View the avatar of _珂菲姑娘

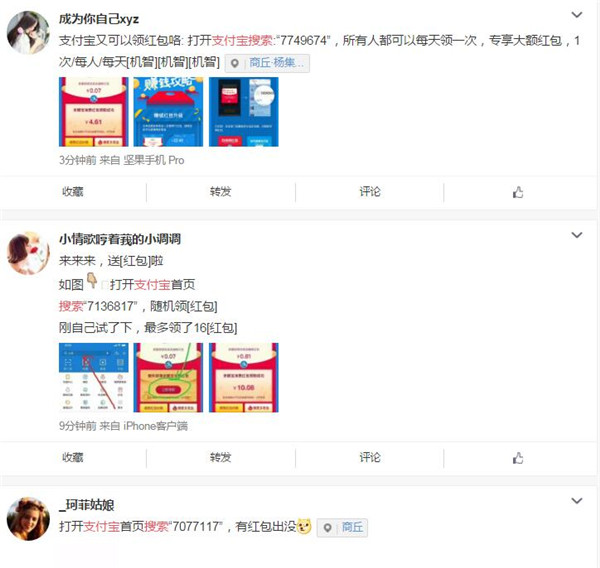pyautogui.click(x=28, y=519)
